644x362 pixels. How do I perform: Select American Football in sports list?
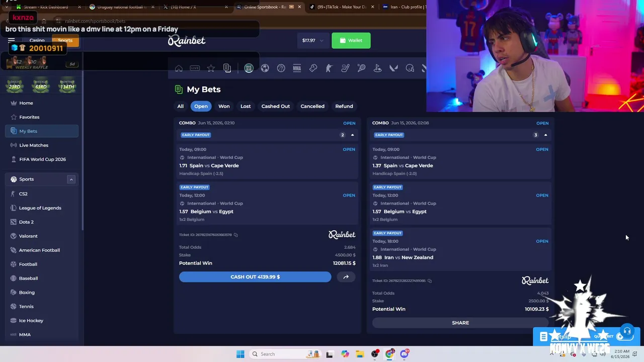[42, 250]
